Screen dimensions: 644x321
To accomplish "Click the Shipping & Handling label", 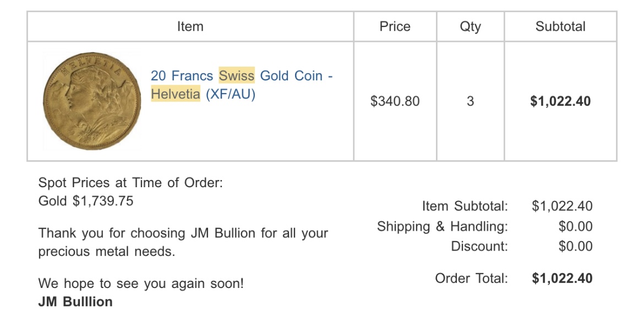I will pos(442,226).
